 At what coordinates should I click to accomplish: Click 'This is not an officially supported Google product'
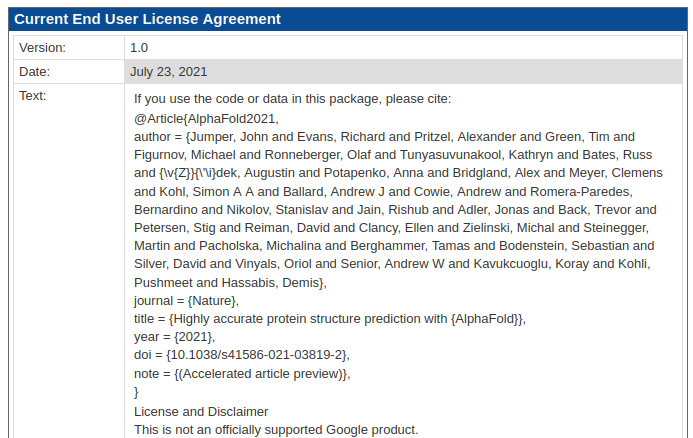click(x=275, y=429)
